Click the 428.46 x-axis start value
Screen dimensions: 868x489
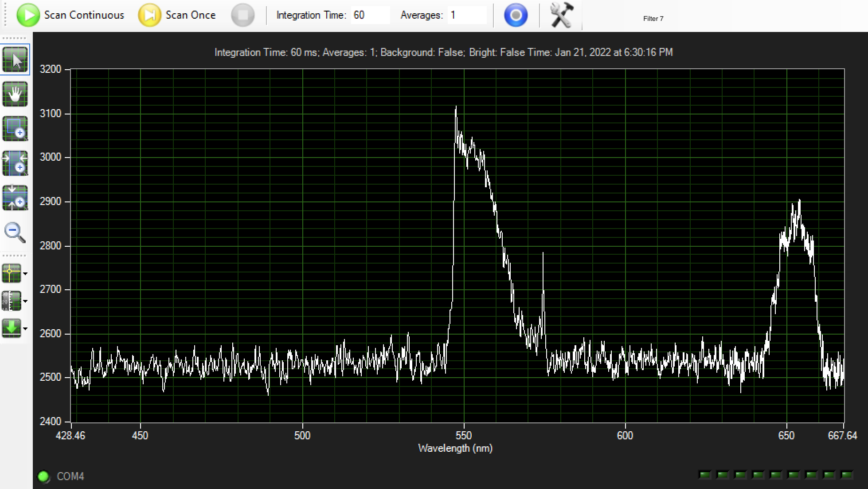coord(70,436)
